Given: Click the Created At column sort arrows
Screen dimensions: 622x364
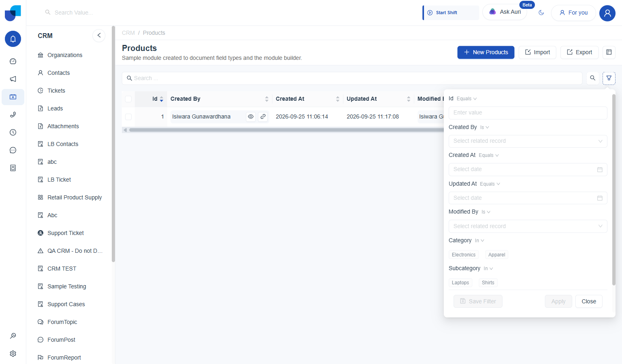Looking at the screenshot, I should [338, 99].
